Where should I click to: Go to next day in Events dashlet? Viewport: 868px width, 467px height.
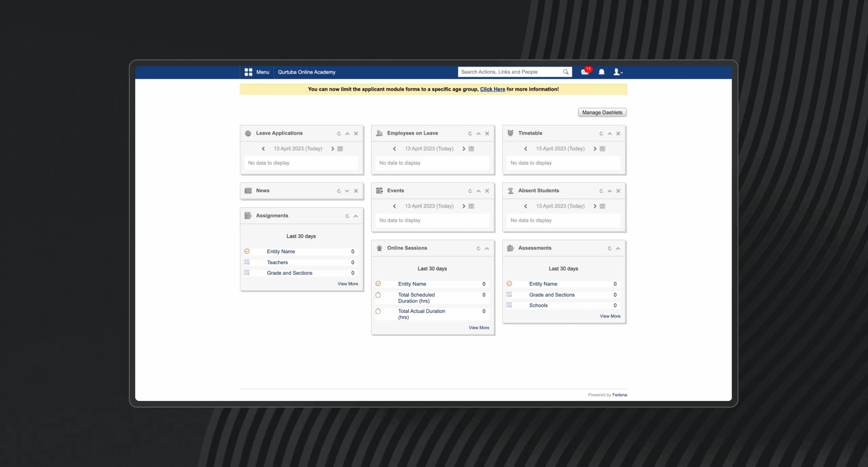pyautogui.click(x=463, y=206)
